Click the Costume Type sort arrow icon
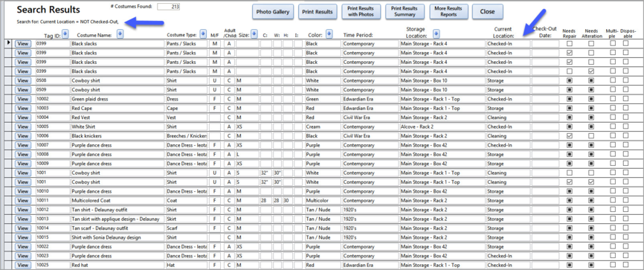644x270 pixels. coord(203,33)
